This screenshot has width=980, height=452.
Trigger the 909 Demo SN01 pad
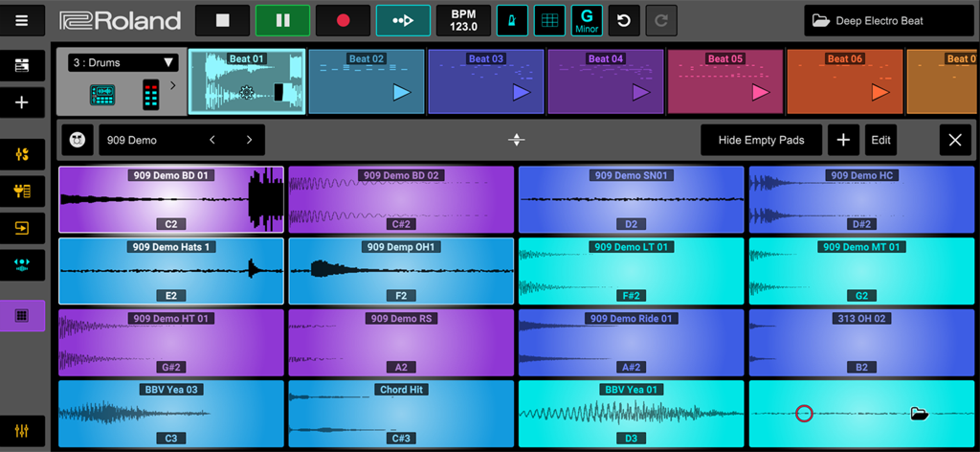pyautogui.click(x=632, y=199)
